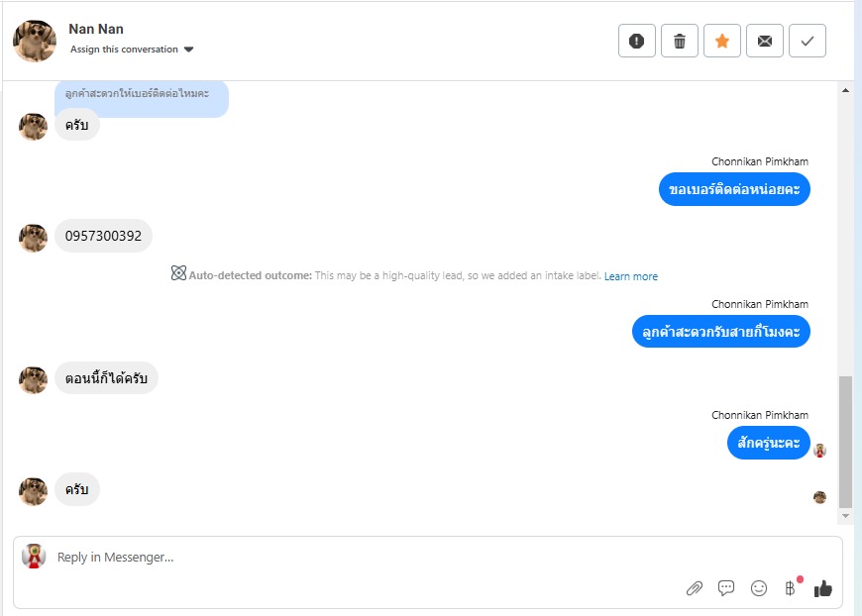Image resolution: width=862 pixels, height=616 pixels.
Task: Click the auto-detected outcome atom icon
Action: tap(178, 274)
